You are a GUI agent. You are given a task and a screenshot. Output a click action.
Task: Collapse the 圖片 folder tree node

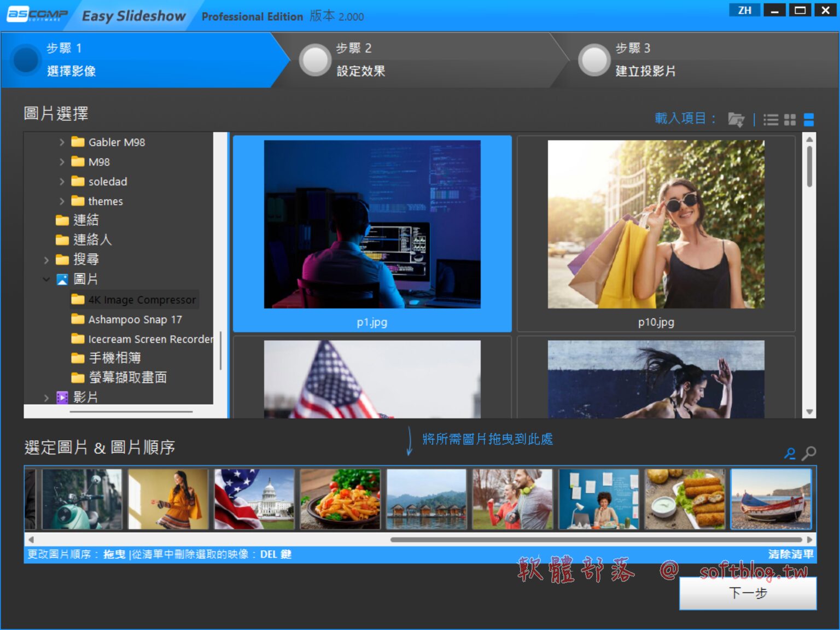point(46,279)
